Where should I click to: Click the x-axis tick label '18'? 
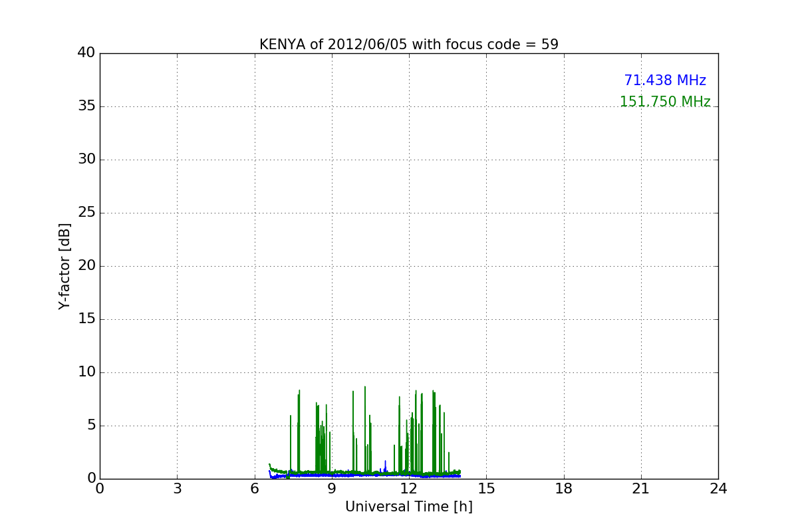click(564, 489)
